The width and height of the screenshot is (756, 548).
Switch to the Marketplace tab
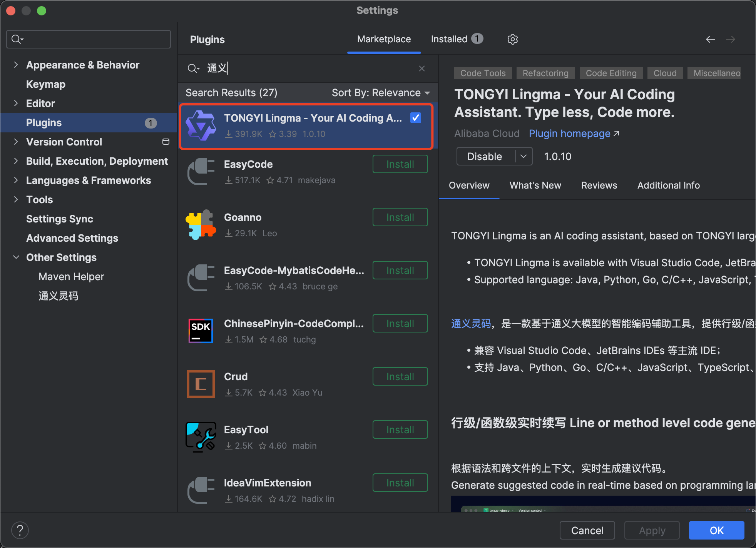point(384,39)
